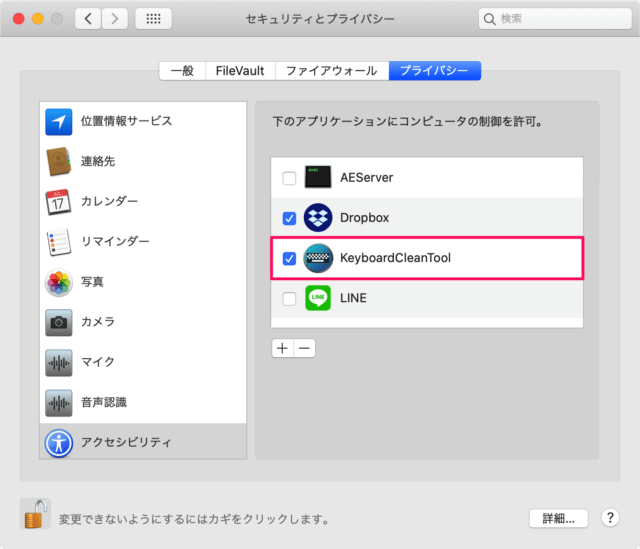Click the Dropbox app icon

pyautogui.click(x=318, y=218)
